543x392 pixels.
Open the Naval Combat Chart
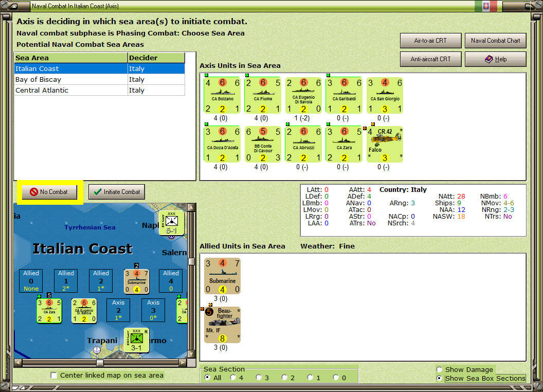(x=495, y=41)
